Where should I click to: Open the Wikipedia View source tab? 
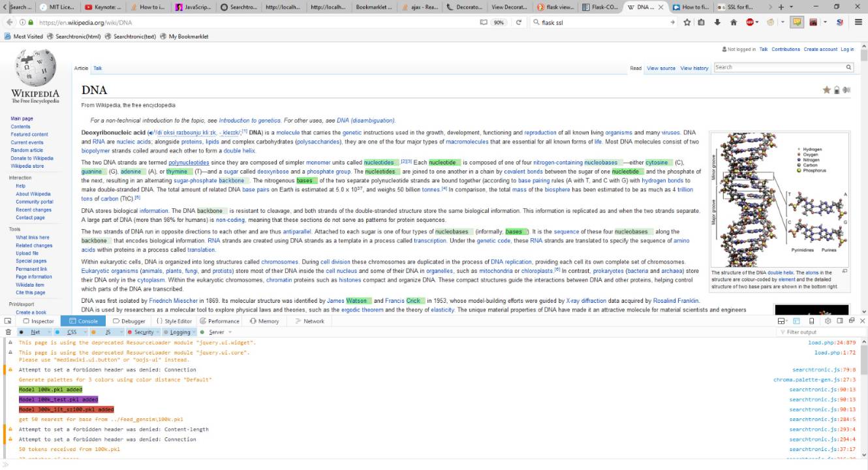point(661,68)
